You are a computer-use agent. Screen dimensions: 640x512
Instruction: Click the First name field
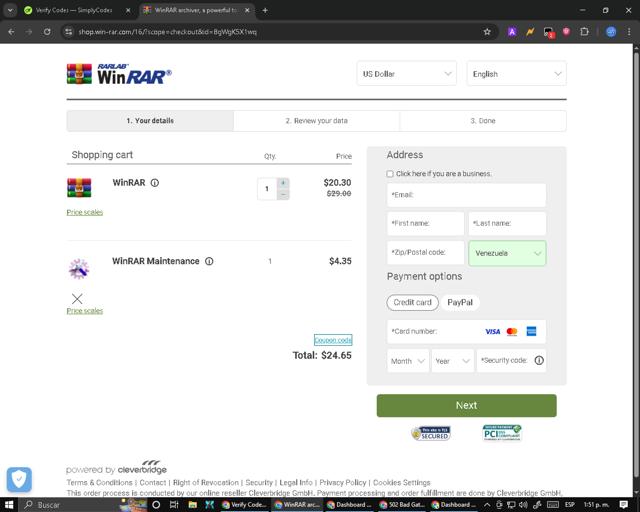(425, 223)
